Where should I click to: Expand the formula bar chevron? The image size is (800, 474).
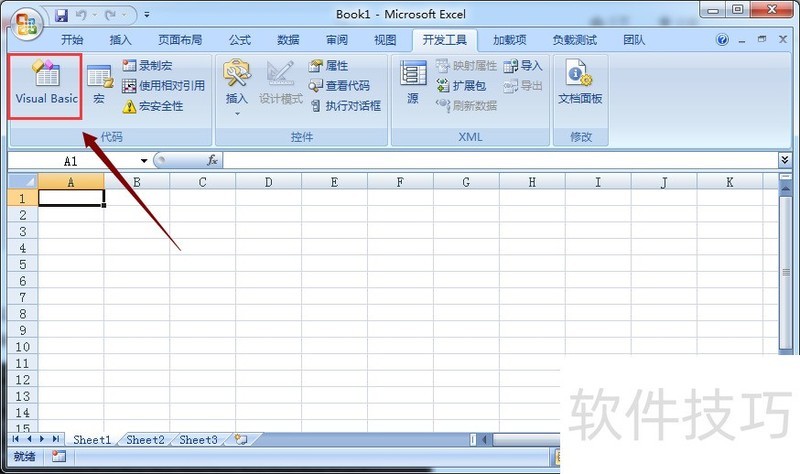coord(785,160)
